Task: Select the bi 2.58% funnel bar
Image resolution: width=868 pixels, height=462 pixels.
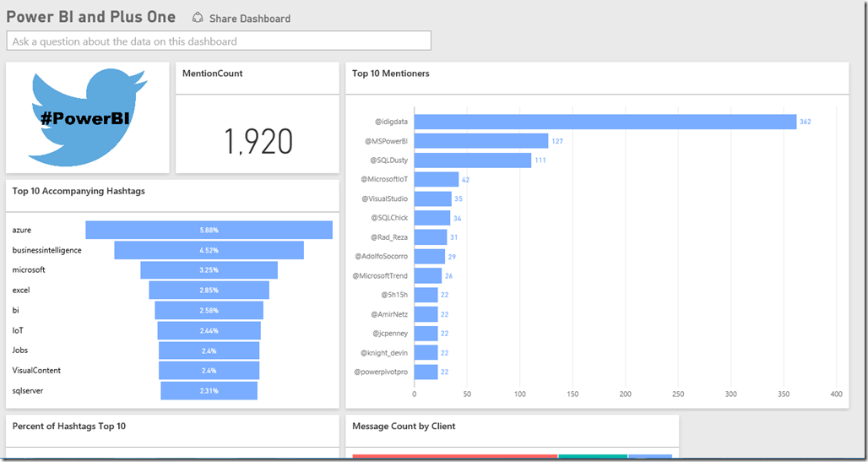Action: 209,310
